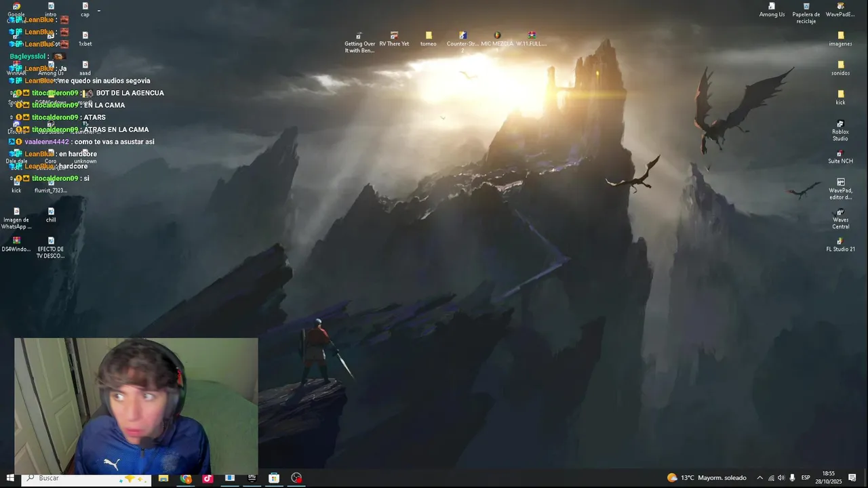Open the Waves Central shortcut

[840, 218]
